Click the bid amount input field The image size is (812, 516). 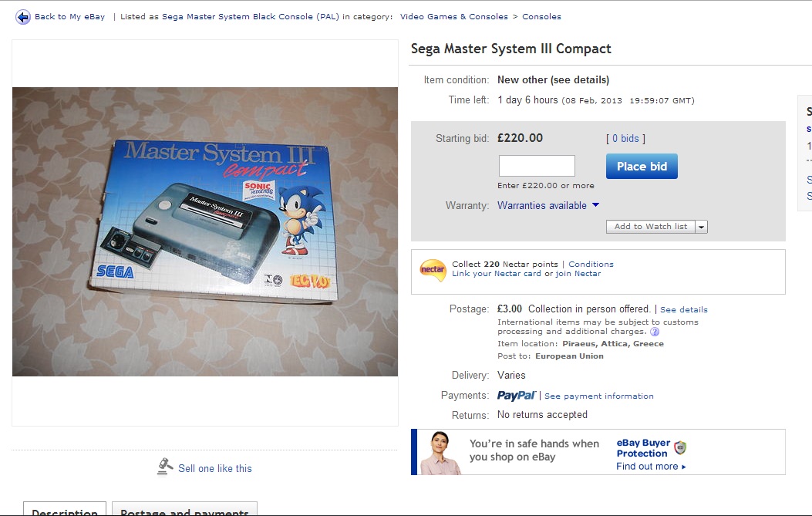537,166
